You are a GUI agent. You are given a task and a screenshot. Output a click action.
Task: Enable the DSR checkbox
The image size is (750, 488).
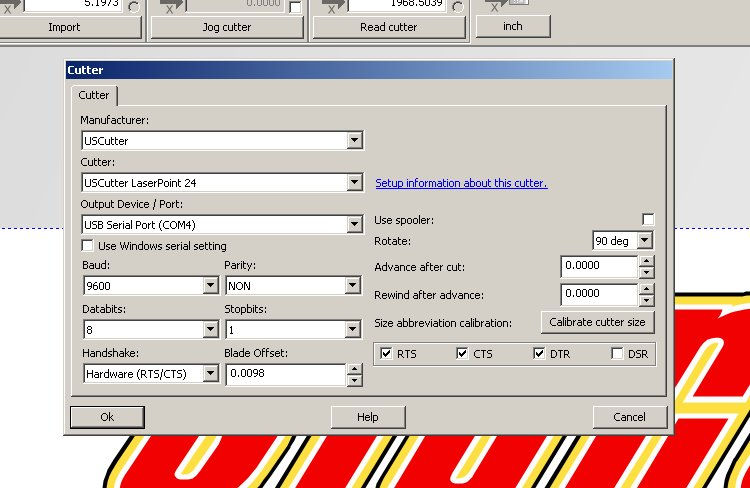[x=617, y=354]
